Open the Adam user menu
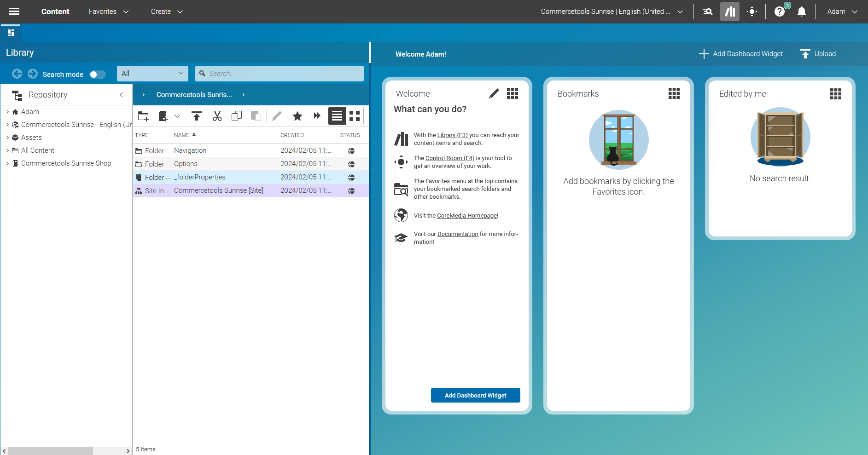Viewport: 868px width, 455px height. (x=842, y=12)
